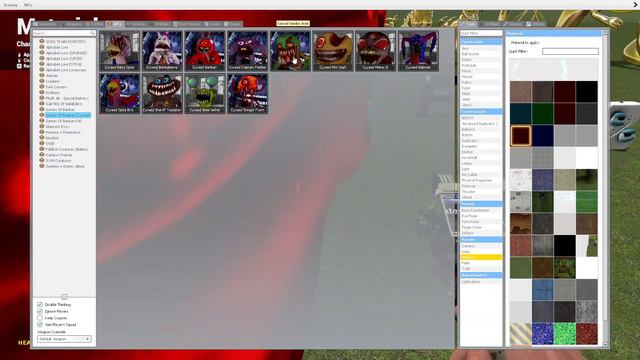Spawn the Cursed Stinger Flynn NPC
640x360 pixels.
coord(247,93)
